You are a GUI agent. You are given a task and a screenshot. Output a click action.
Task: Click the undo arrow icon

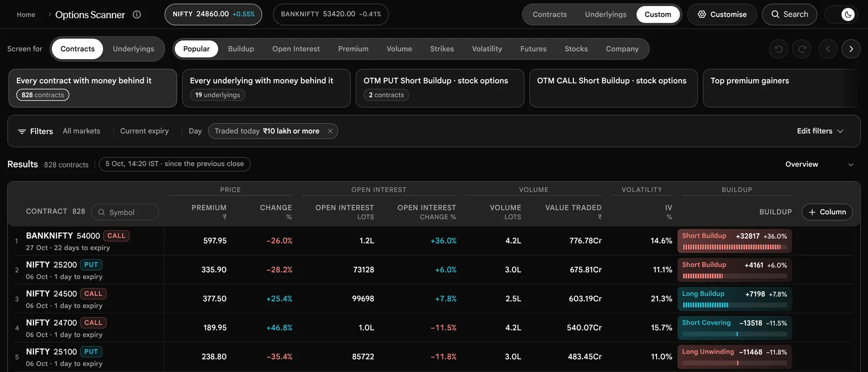coord(779,49)
